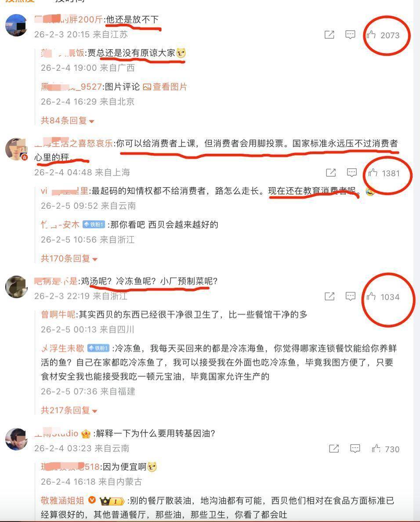Reply icon beside the 2073-likes comment
The width and height of the screenshot is (420, 522).
click(x=350, y=35)
